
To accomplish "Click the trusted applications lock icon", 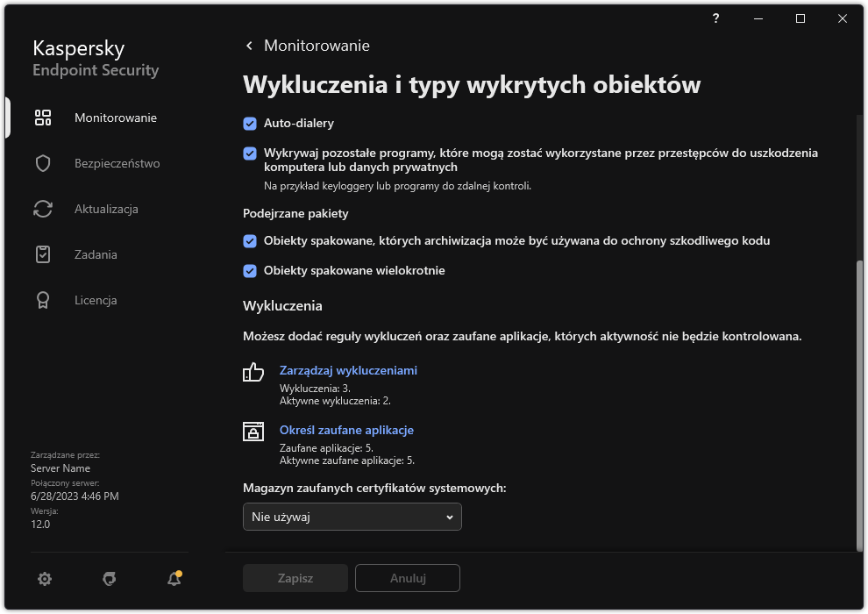I will [x=253, y=432].
